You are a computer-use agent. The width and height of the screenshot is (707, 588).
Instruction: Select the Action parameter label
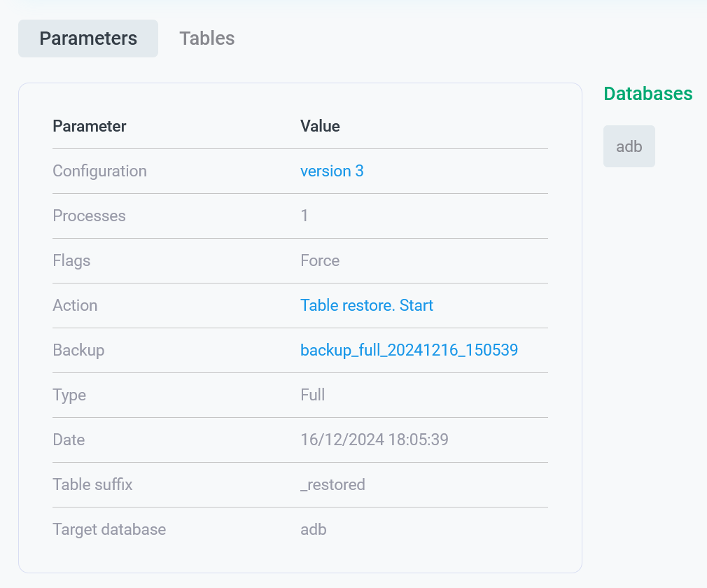pos(75,305)
